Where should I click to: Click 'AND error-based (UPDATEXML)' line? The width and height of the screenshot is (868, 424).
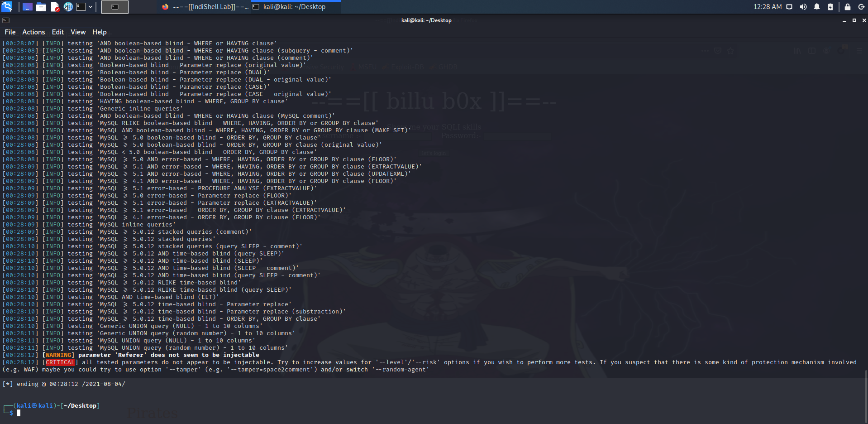click(207, 174)
